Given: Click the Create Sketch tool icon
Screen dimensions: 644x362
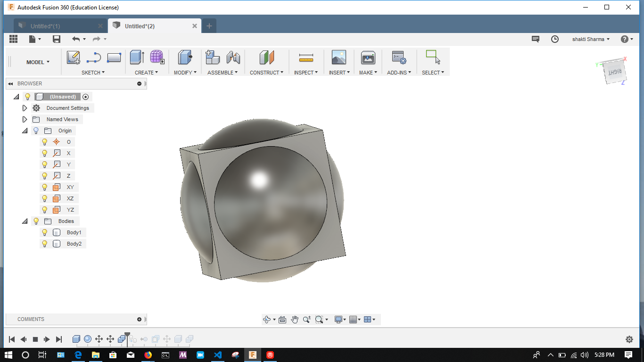Looking at the screenshot, I should 74,58.
